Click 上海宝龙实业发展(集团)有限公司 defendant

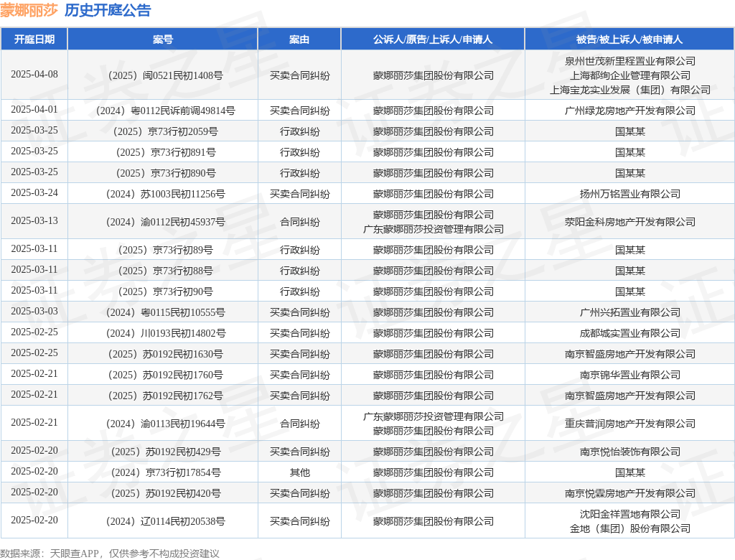point(630,90)
